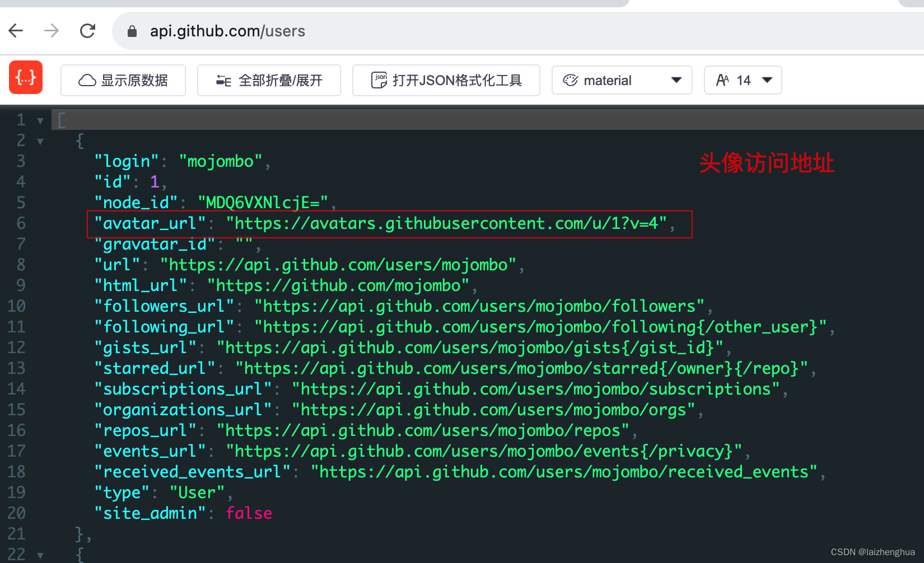Click the "gravatar_id" key
Viewport: 924px width, 563px height.
pos(155,245)
